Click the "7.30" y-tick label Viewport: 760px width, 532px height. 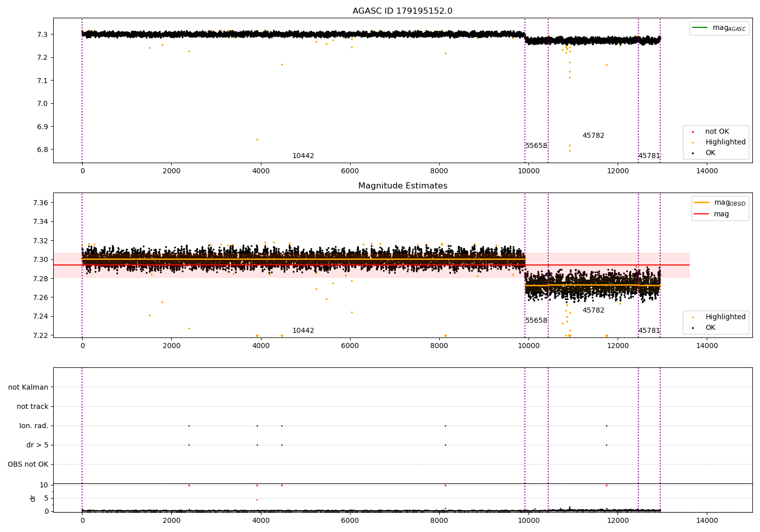[41, 260]
